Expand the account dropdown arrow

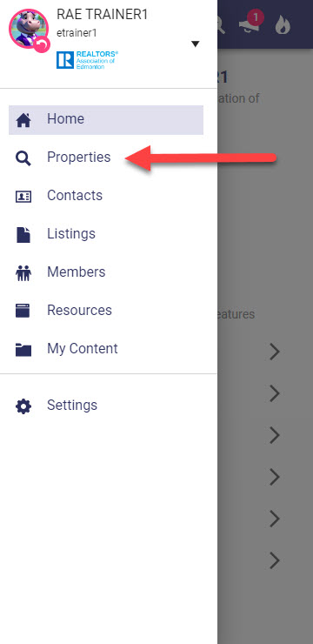click(x=196, y=44)
